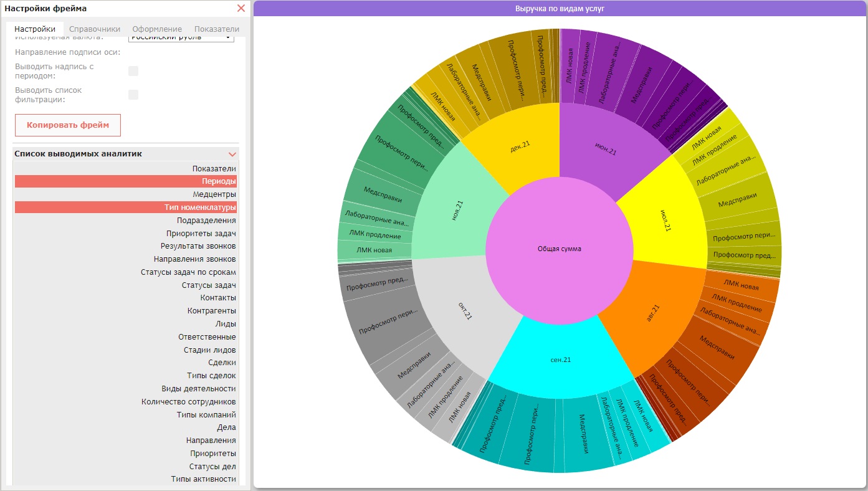The width and height of the screenshot is (868, 491).
Task: Click ЛМК новая slice under ноя.21
Action: point(374,250)
